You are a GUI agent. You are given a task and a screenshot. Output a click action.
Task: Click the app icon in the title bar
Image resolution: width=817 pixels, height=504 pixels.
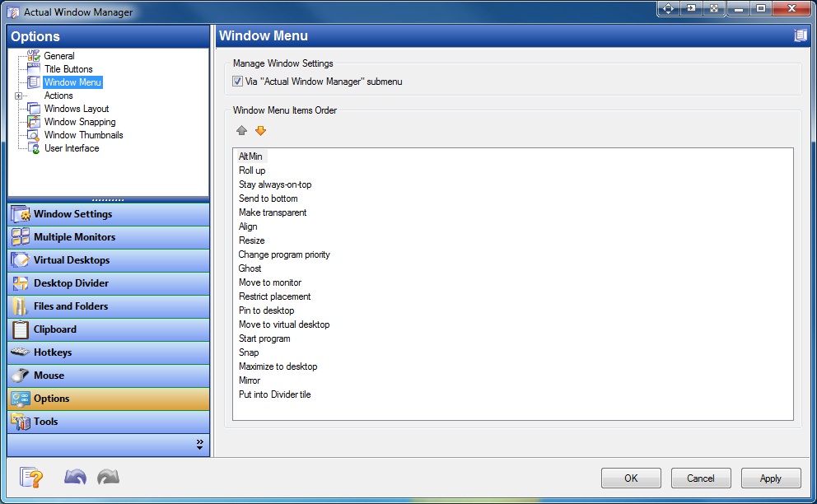(13, 12)
